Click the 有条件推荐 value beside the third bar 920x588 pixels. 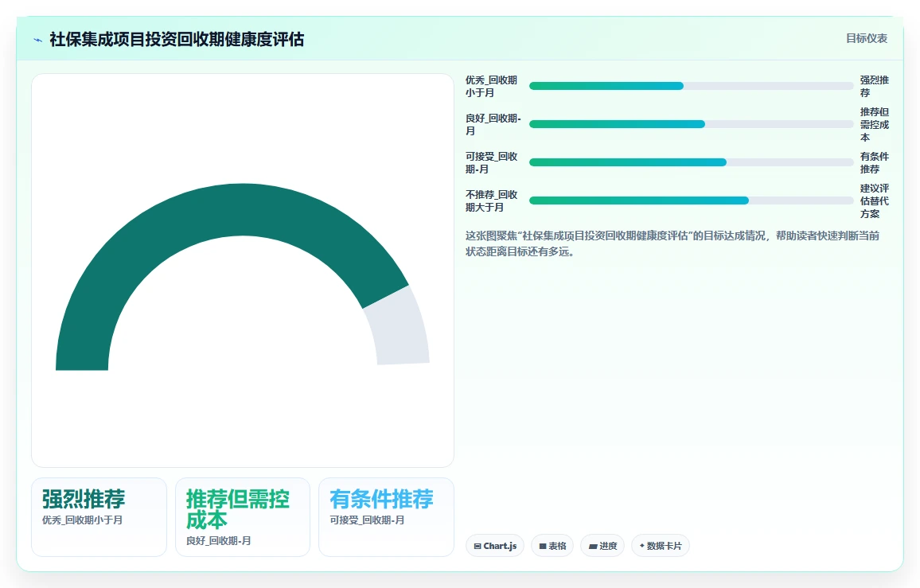[x=874, y=162]
